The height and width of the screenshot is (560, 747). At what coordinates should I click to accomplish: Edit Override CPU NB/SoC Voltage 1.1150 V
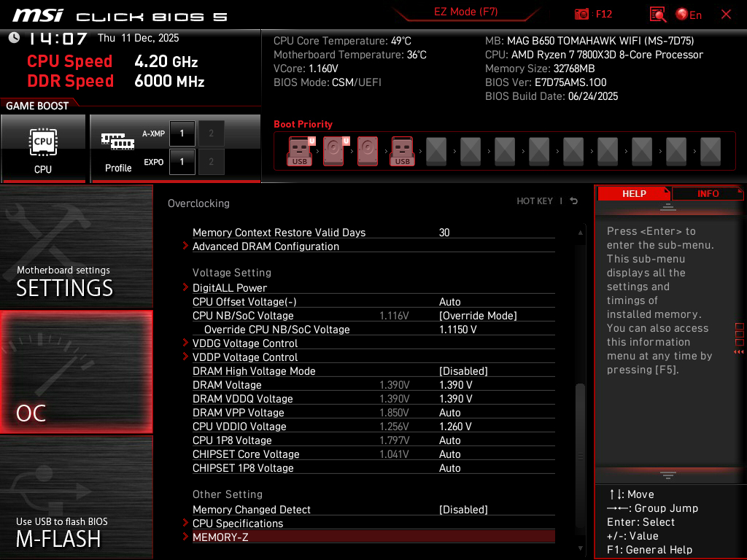point(457,329)
